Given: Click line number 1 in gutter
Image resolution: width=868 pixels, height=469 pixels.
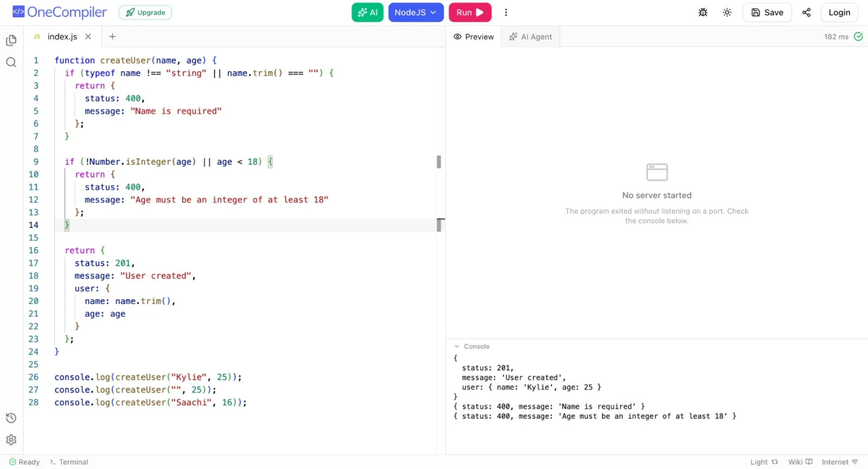Looking at the screenshot, I should pyautogui.click(x=36, y=60).
